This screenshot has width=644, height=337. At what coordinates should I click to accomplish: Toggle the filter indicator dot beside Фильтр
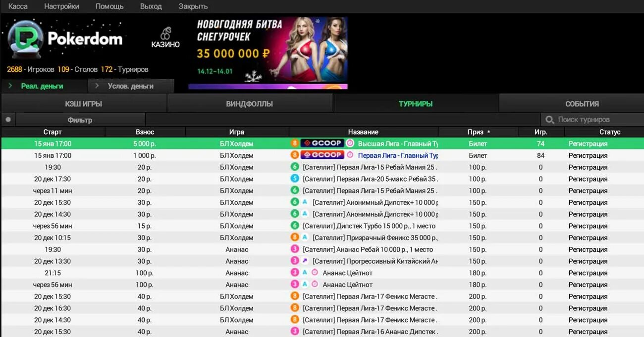[8, 120]
